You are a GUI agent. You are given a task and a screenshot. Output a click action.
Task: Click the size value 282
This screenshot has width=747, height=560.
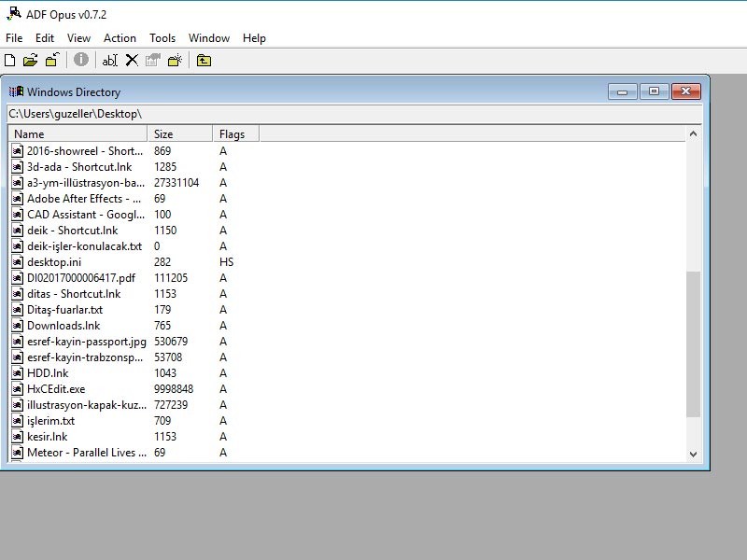[x=162, y=262]
